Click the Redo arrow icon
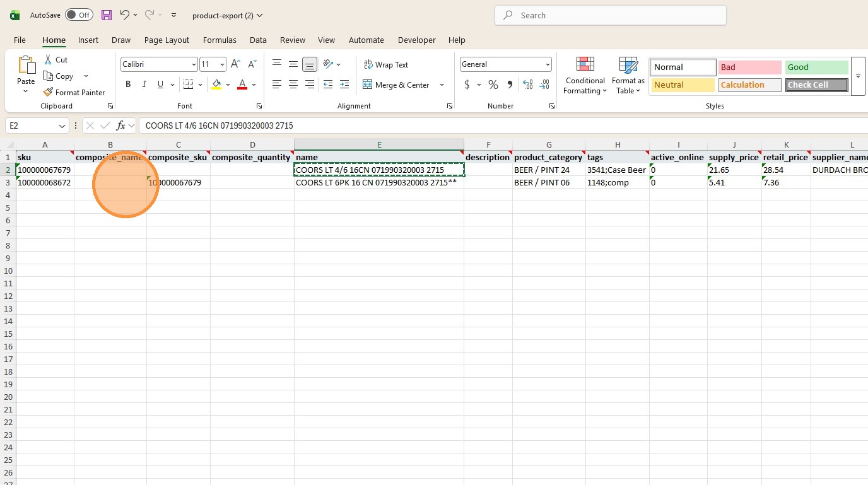 [x=150, y=15]
